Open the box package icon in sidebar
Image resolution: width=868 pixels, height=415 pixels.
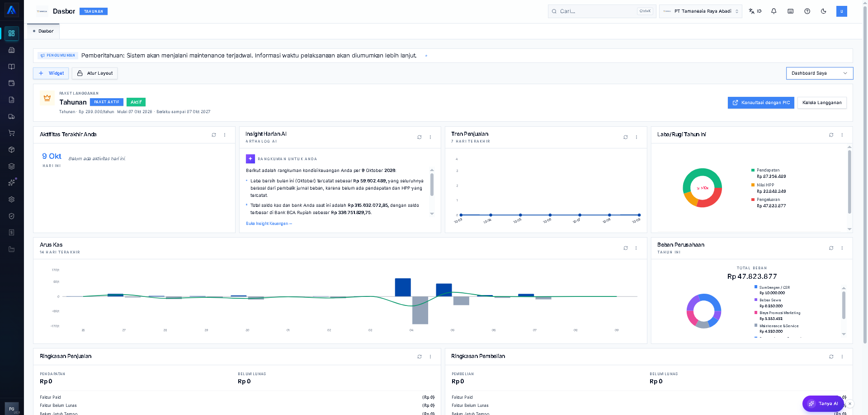(12, 150)
